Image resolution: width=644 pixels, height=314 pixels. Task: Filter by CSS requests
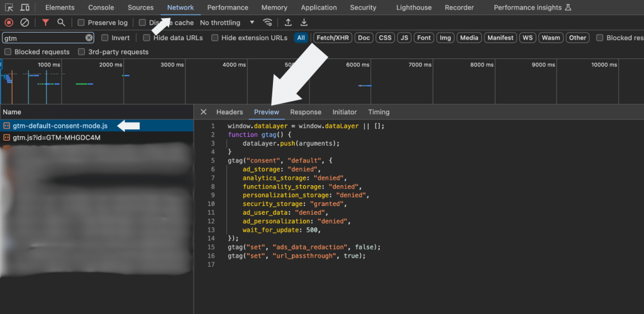(x=385, y=38)
